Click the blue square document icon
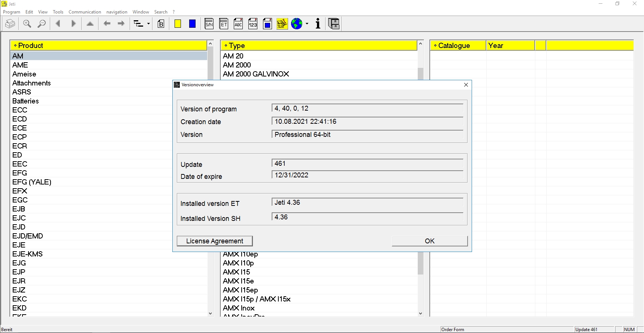 pyautogui.click(x=267, y=24)
